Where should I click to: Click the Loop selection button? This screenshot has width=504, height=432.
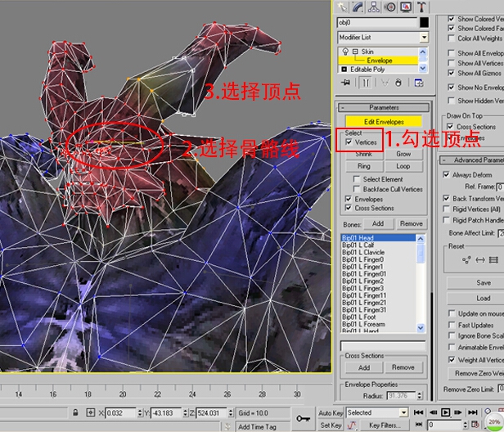(403, 166)
